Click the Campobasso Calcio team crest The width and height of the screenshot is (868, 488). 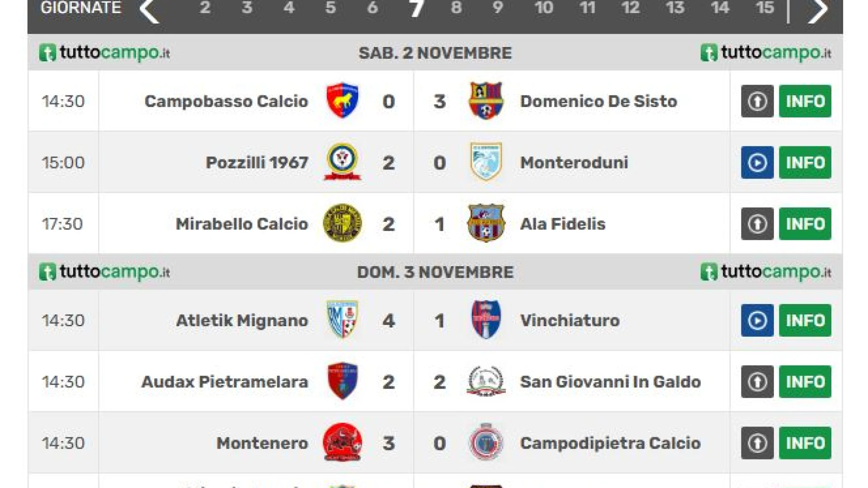[x=342, y=100]
